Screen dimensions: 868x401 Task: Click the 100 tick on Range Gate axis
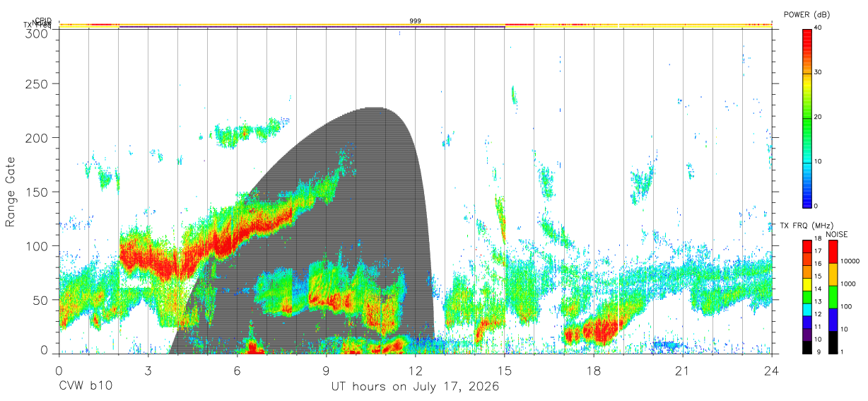point(37,246)
